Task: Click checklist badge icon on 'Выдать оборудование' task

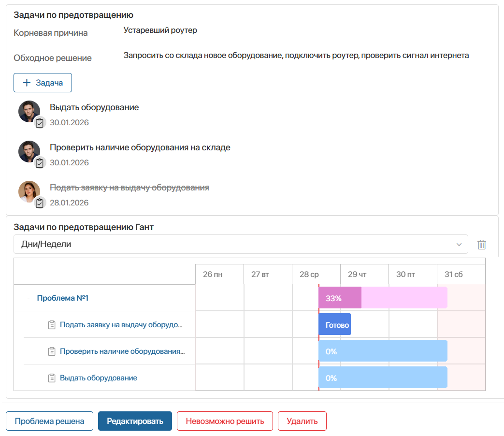Action: pos(40,123)
